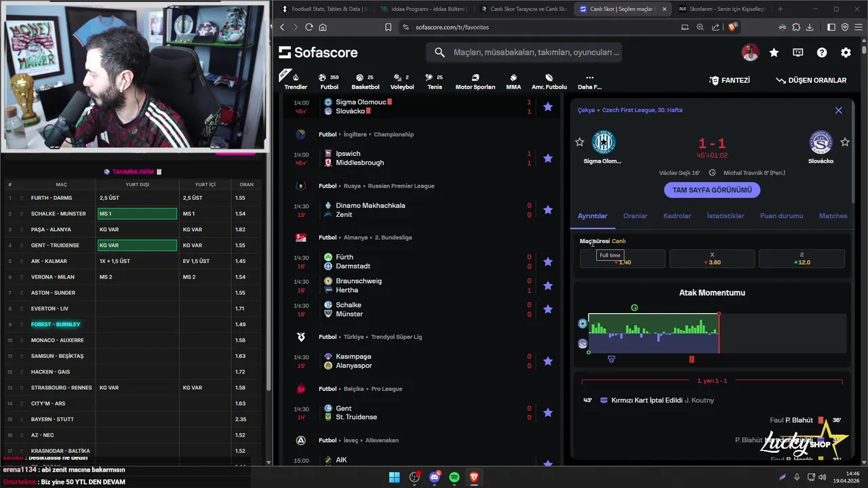Viewport: 868px width, 488px height.
Task: Open the DÜŞEN ORANLAR link
Action: [x=811, y=80]
